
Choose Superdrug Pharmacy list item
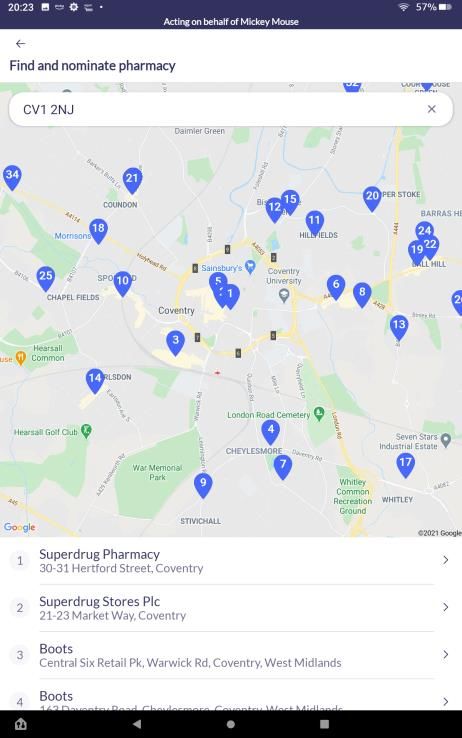point(231,561)
